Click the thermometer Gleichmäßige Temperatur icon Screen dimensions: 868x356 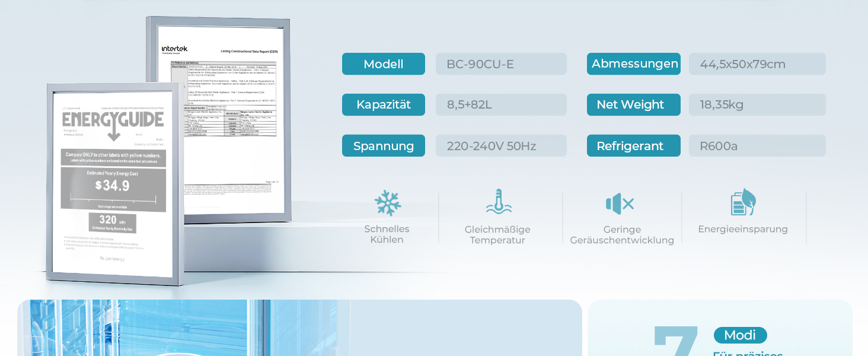click(x=499, y=202)
